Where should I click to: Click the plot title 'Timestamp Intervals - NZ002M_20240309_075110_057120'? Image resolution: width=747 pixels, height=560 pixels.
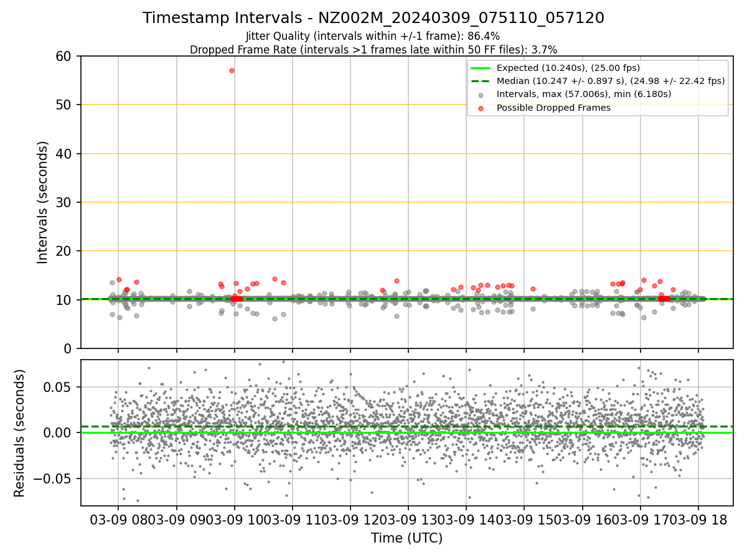coord(374,18)
